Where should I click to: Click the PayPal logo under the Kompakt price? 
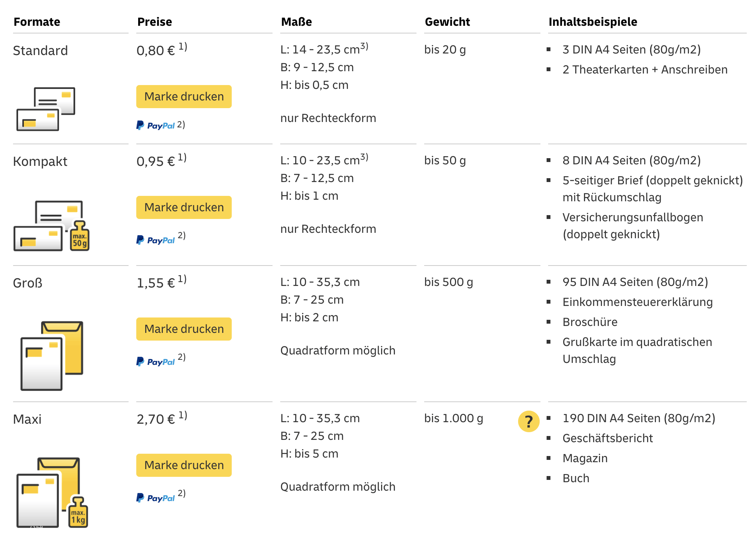pos(156,240)
